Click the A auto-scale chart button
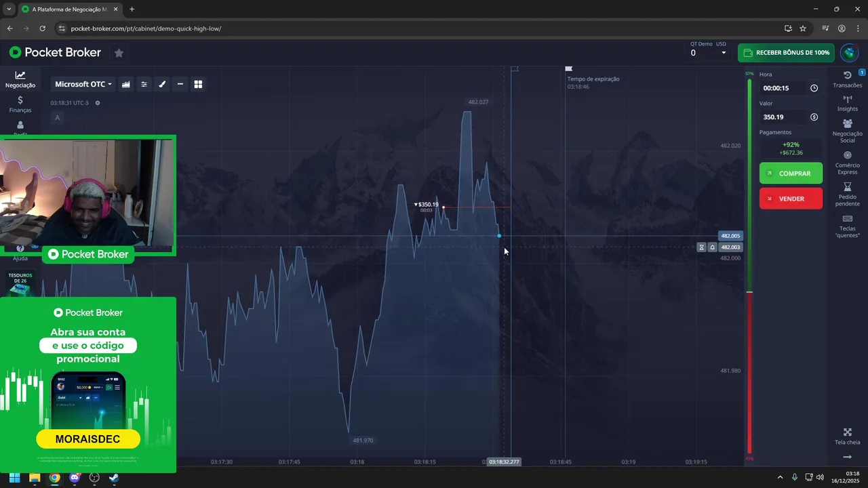 tap(57, 118)
